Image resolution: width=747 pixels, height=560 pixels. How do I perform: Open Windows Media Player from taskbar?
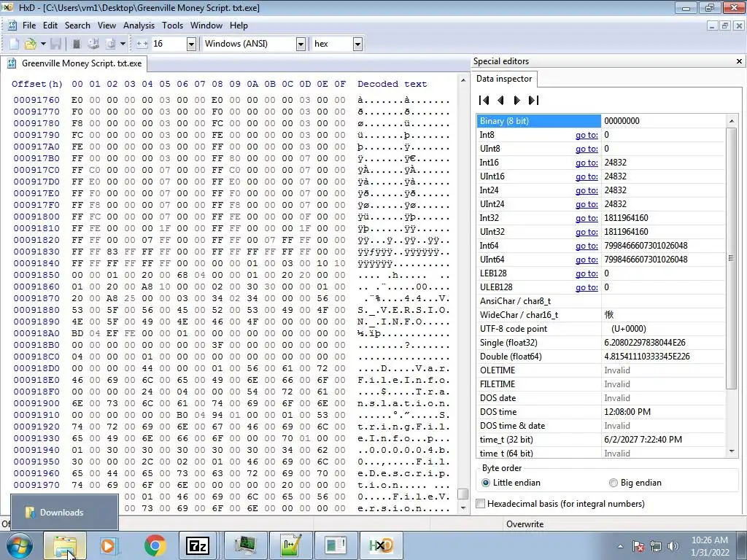pos(109,545)
